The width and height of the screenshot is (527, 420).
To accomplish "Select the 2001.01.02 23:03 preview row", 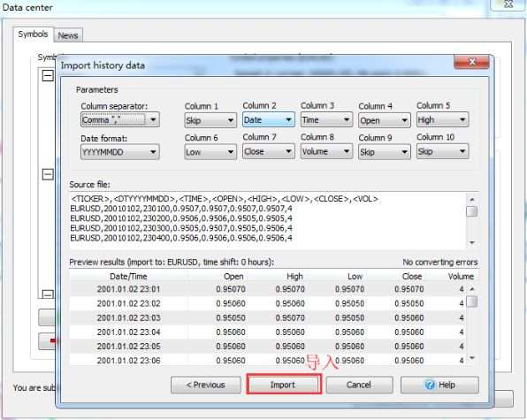I will pos(268,317).
